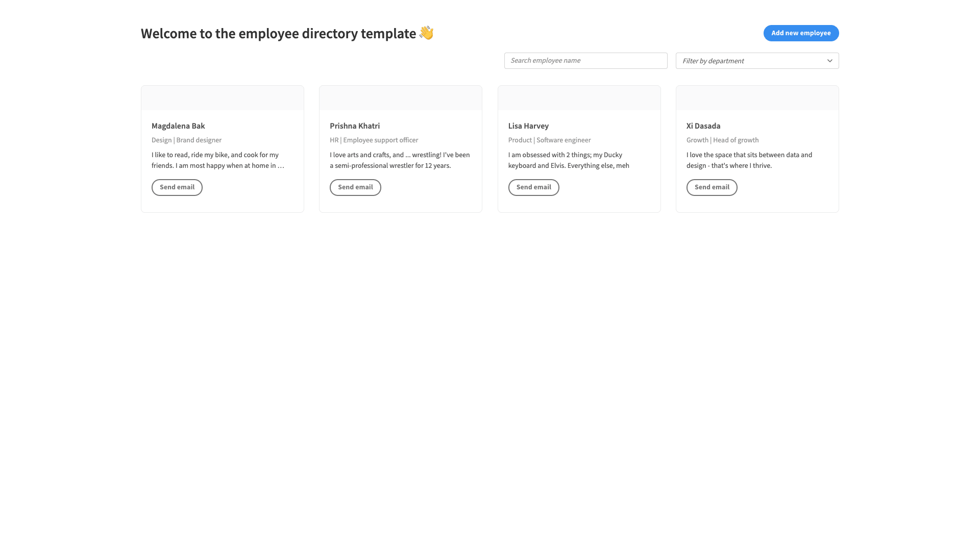Screen dimensions: 980x546
Task: Send email to Xi Dasada
Action: pyautogui.click(x=712, y=187)
